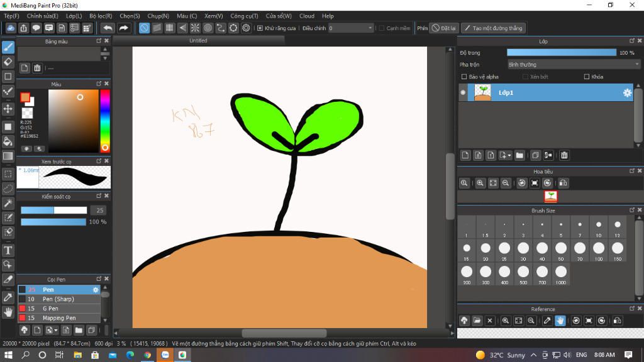Select the Eyedropper tool in left toolbar
The width and height of the screenshot is (644, 362).
click(x=8, y=297)
